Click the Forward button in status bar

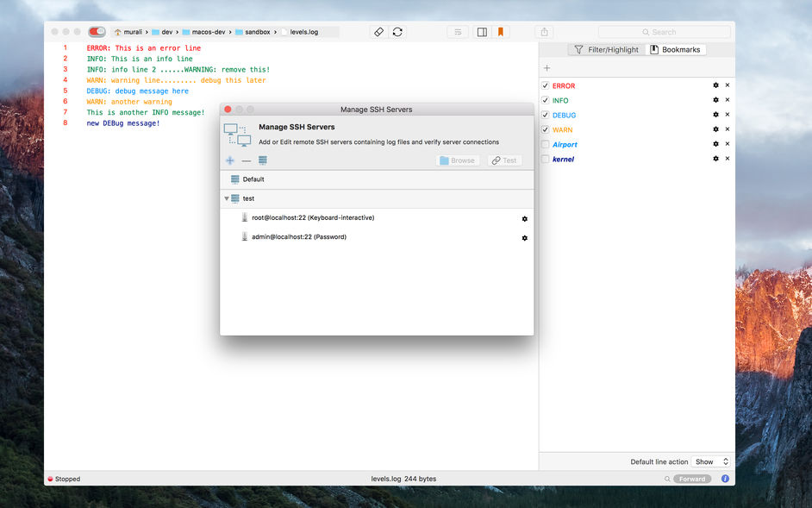691,479
